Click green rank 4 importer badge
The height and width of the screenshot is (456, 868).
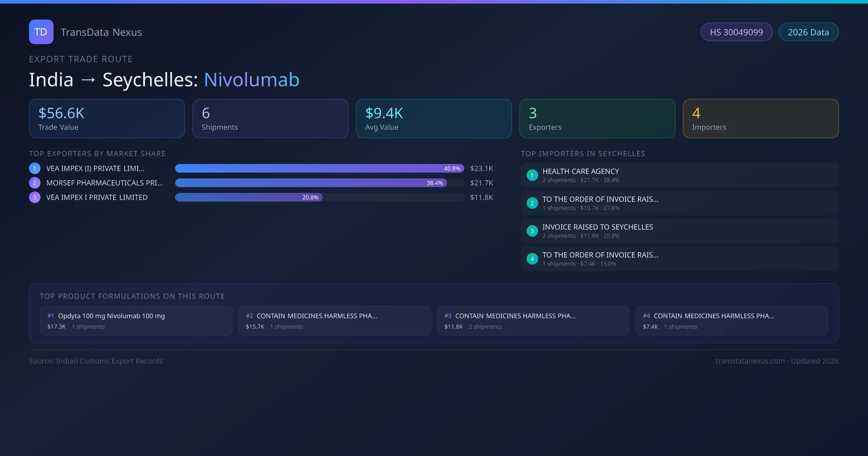point(532,259)
